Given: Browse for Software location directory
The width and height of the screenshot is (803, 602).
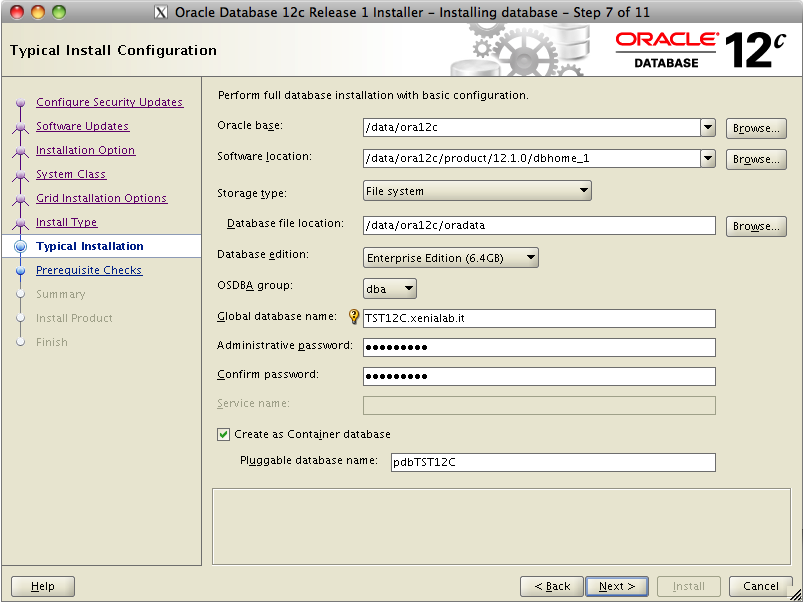Looking at the screenshot, I should (756, 159).
